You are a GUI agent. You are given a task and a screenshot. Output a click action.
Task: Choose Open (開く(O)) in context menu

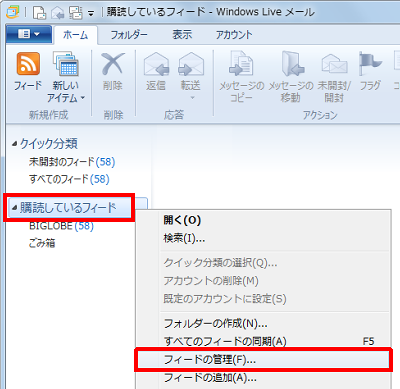[x=263, y=220]
